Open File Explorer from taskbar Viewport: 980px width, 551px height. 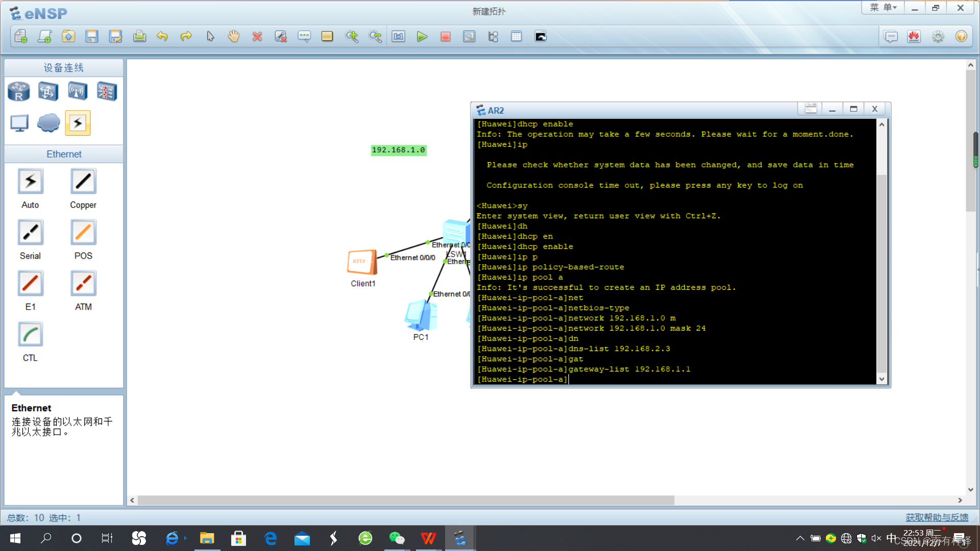[x=207, y=538]
